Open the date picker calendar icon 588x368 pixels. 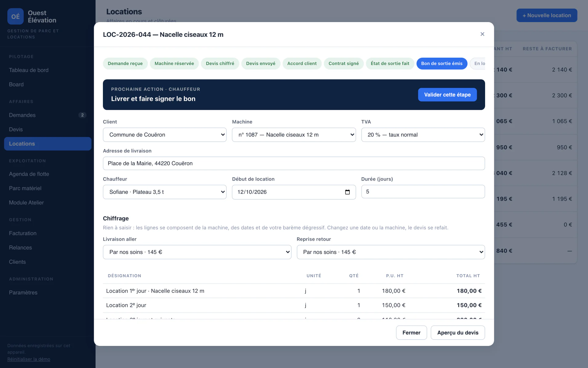coord(347,192)
